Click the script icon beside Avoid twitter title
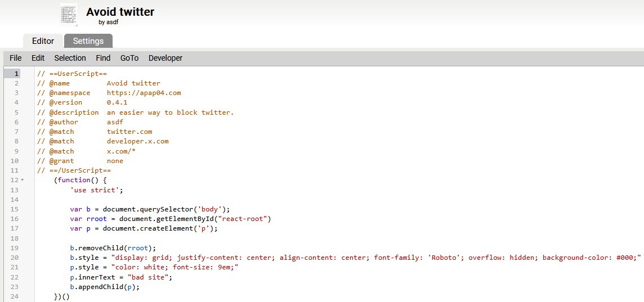The image size is (644, 302). (69, 15)
